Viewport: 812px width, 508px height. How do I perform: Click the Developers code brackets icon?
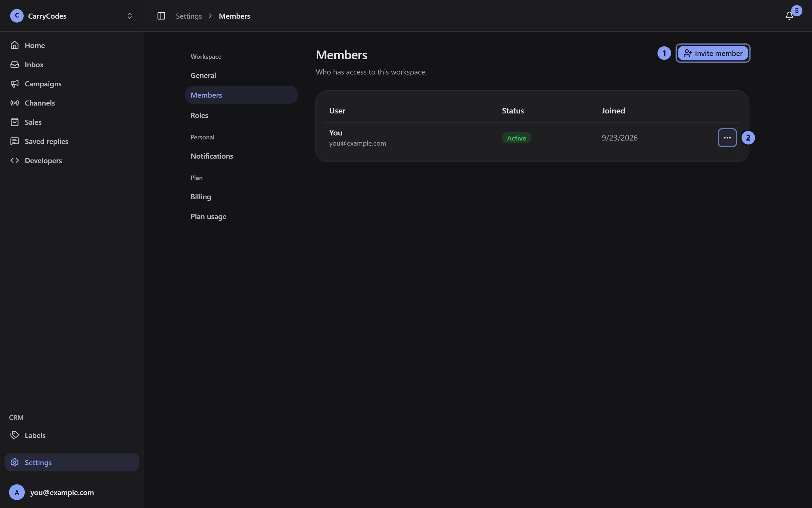coord(14,160)
